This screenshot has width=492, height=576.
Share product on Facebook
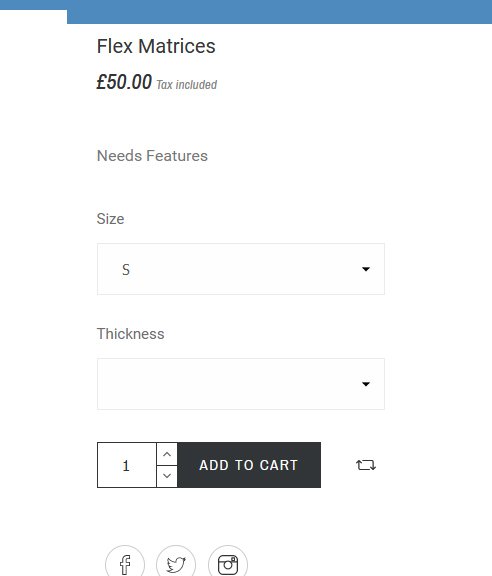125,563
